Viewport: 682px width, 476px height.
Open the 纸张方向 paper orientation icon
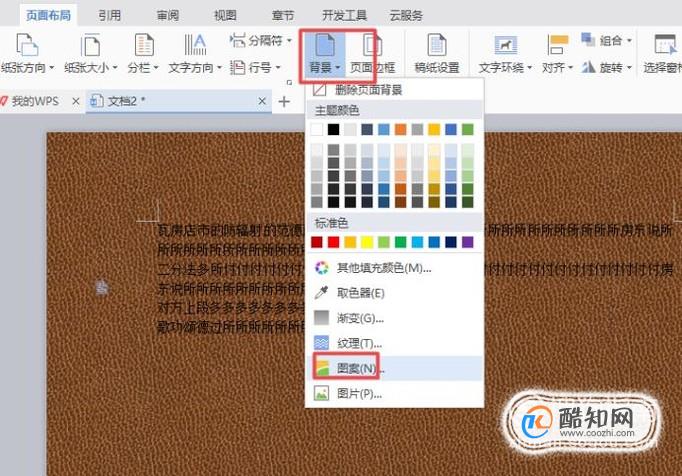tap(27, 45)
